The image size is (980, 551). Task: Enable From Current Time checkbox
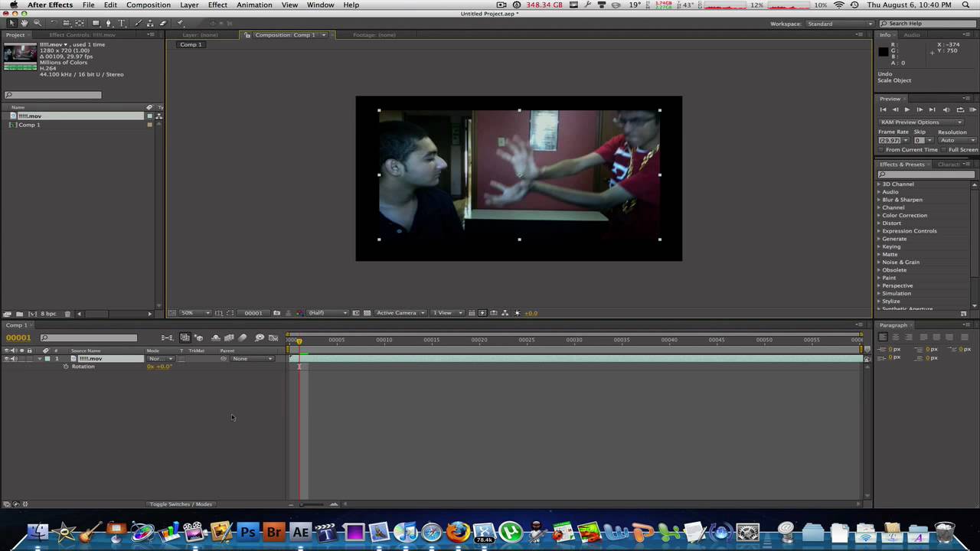tap(881, 150)
